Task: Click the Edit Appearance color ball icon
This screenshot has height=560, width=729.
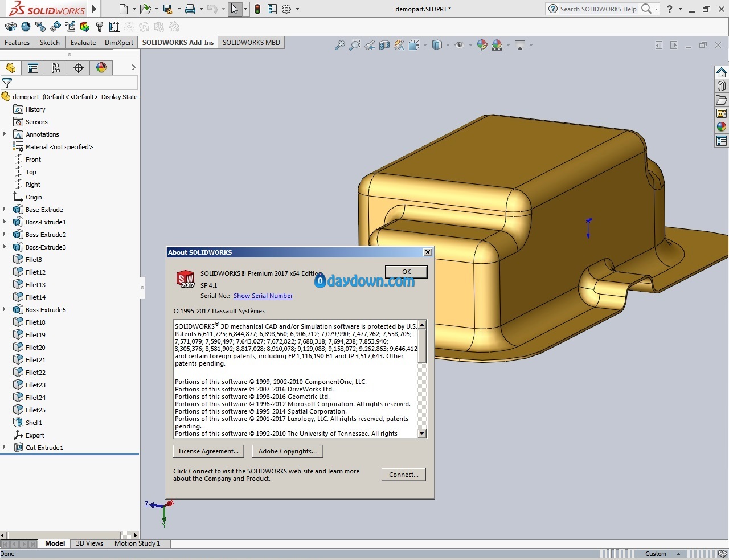Action: (482, 45)
